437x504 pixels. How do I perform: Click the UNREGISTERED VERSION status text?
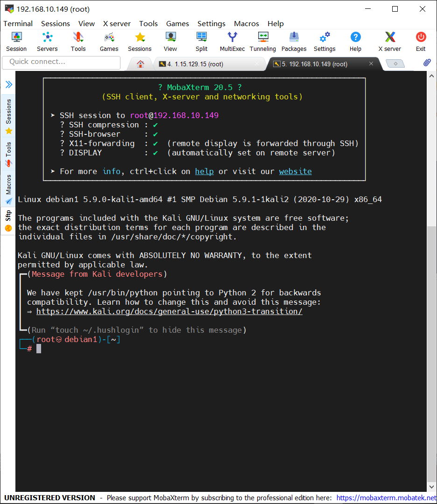coord(49,497)
